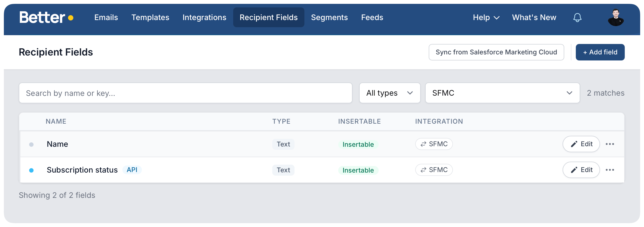Click the TYPE column header
This screenshot has width=644, height=227.
[281, 121]
